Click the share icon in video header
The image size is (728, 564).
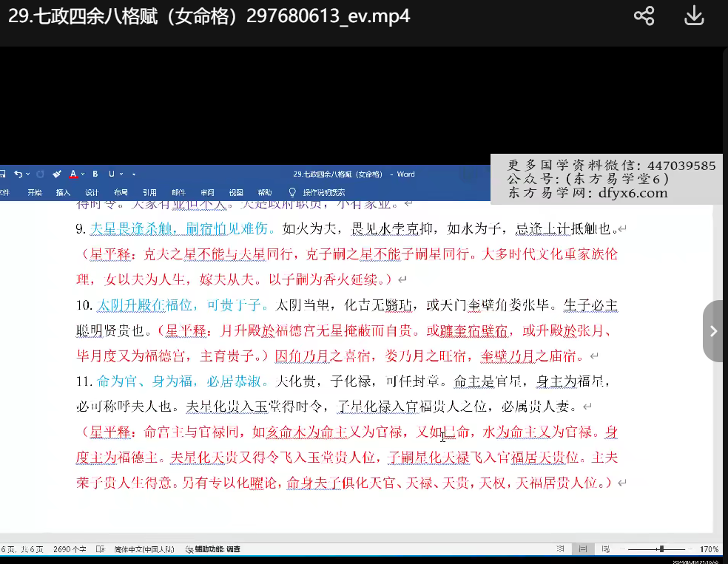pyautogui.click(x=644, y=16)
